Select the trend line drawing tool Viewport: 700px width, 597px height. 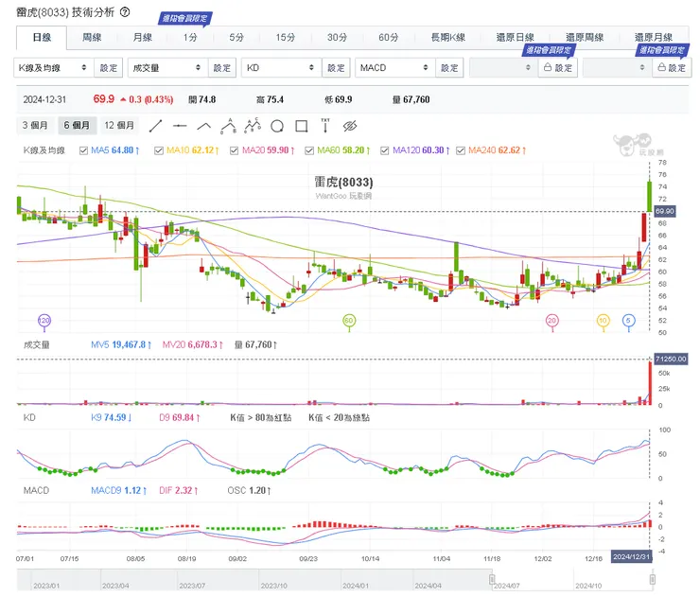point(155,126)
